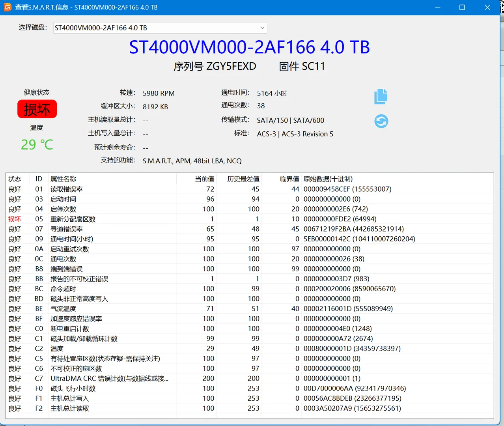This screenshot has width=504, height=426.
Task: Click raw value 000009458CEF (155553007)
Action: pyautogui.click(x=347, y=189)
